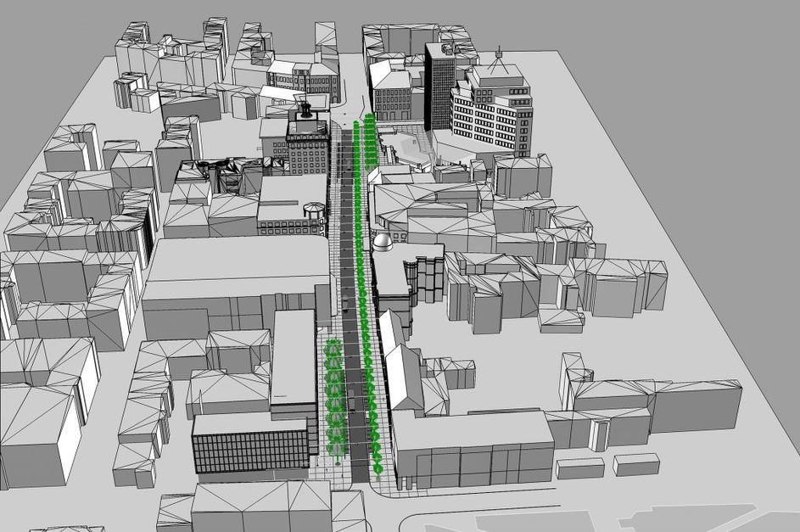Select the rooftop structure on the left high-rise
Image resolution: width=800 pixels, height=532 pixels.
(306, 111)
